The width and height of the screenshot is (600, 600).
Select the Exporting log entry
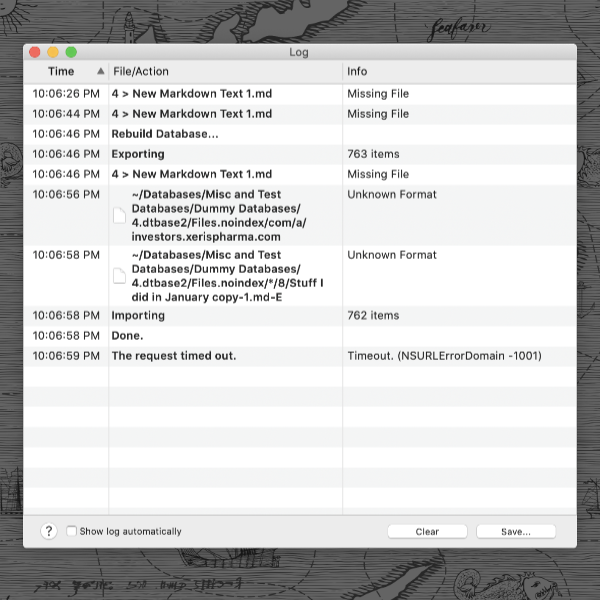138,154
